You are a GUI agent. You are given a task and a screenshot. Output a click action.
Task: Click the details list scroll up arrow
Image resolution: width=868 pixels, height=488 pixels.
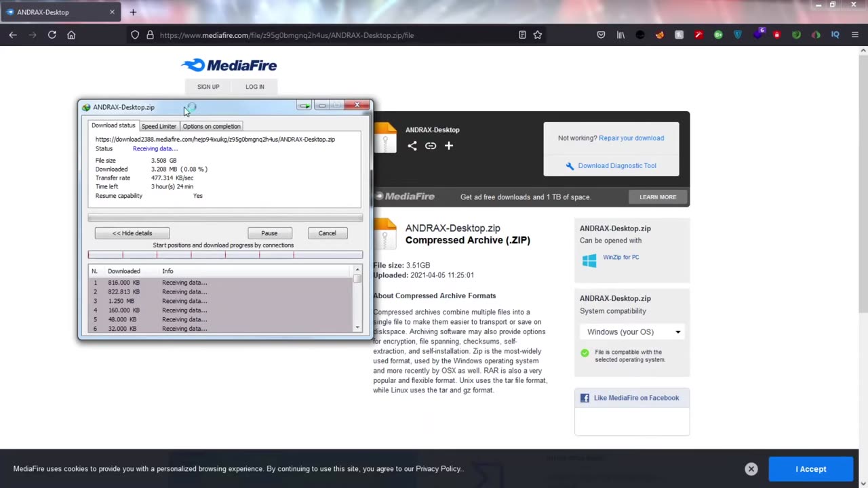pyautogui.click(x=357, y=270)
